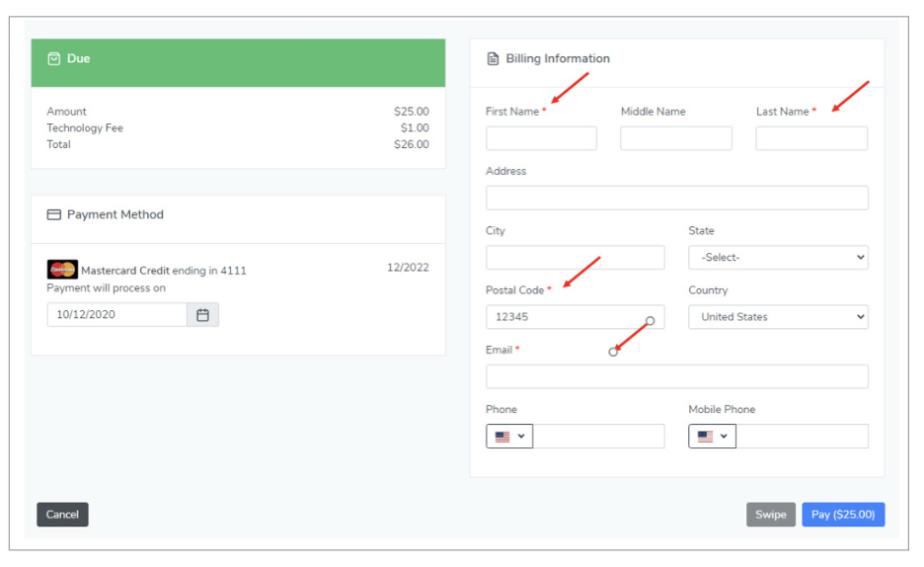The height and width of the screenshot is (567, 924).
Task: Click the Address input field
Action: [676, 198]
